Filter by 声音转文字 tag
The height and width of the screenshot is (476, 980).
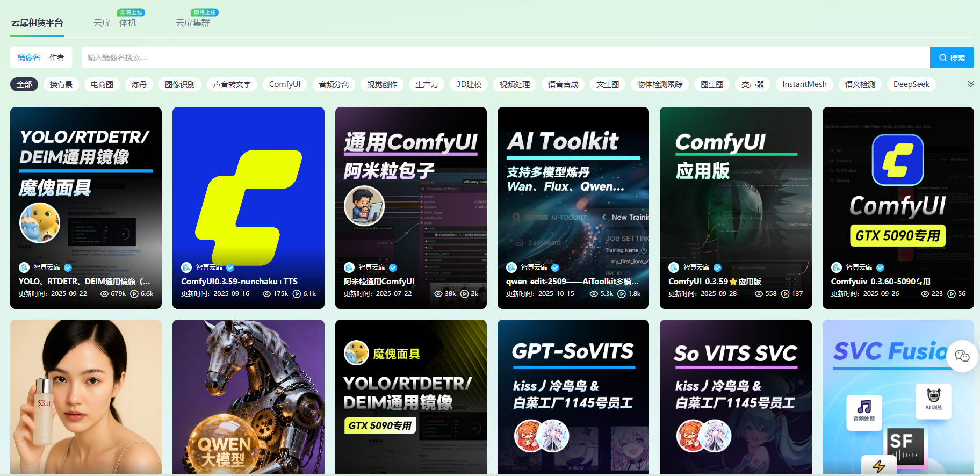(232, 84)
